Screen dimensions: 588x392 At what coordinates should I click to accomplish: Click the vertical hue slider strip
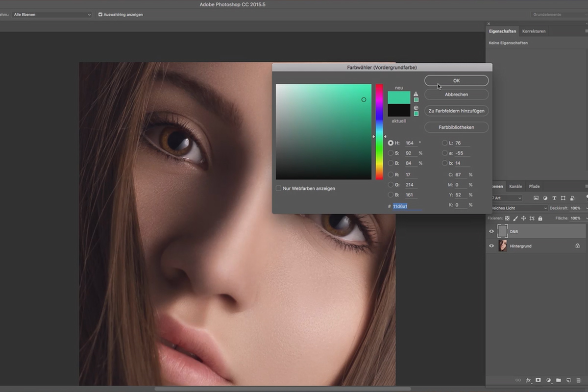click(379, 132)
